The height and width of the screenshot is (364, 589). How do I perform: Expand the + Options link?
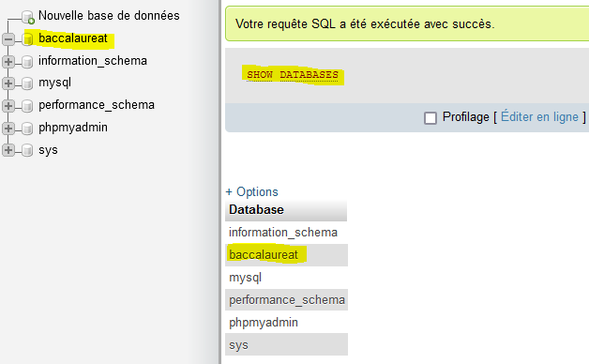[251, 192]
